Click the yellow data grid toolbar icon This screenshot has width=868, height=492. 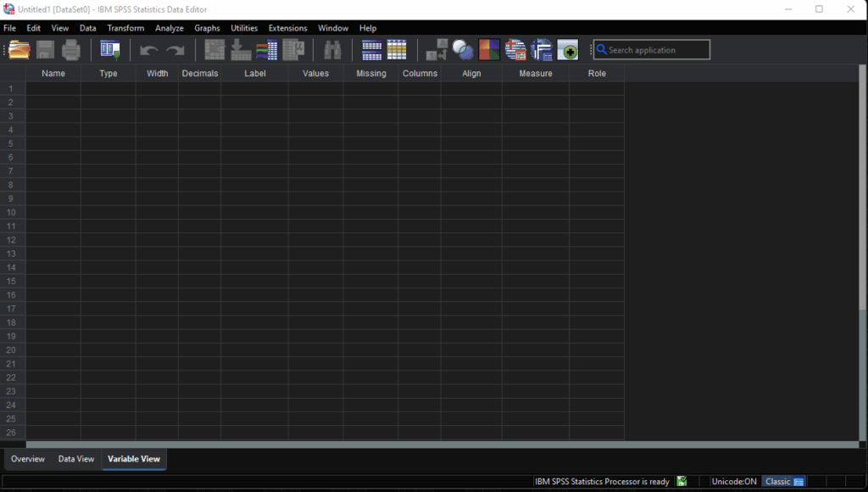pos(397,50)
